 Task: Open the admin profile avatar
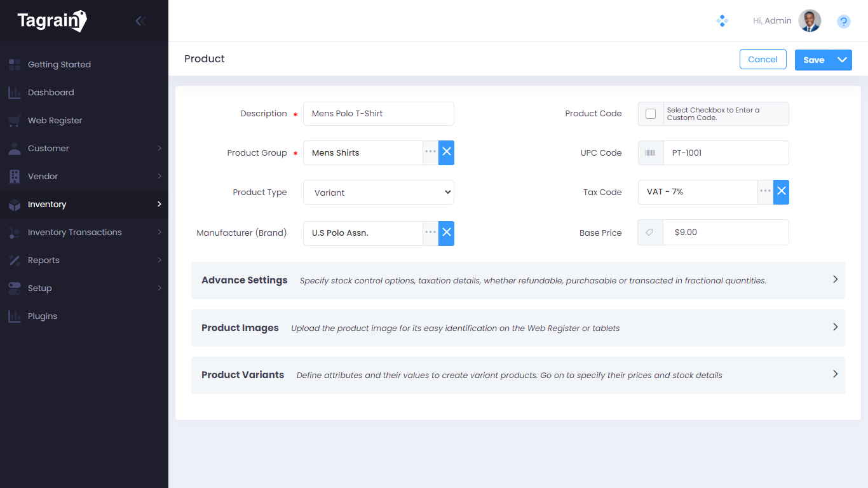pos(810,21)
